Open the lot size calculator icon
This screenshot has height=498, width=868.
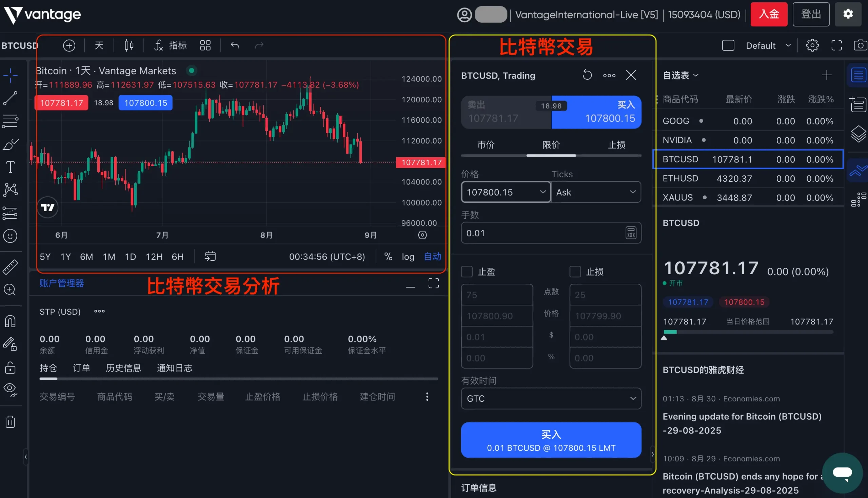pos(631,233)
